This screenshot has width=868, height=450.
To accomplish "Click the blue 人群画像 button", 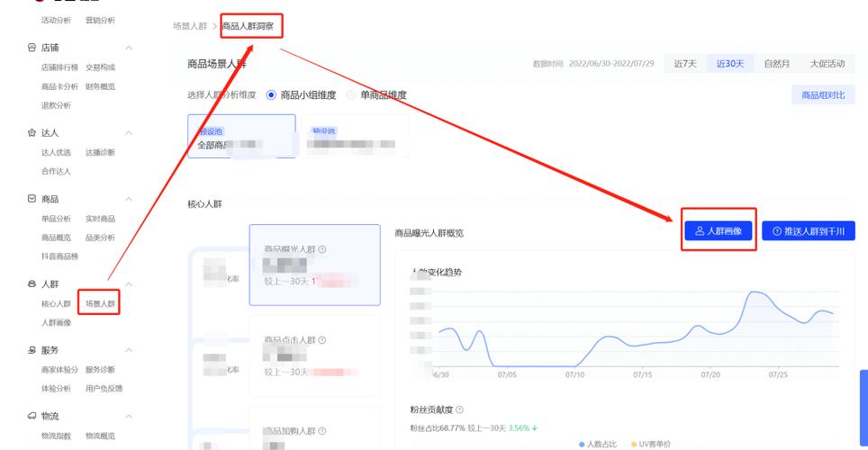I will [718, 230].
